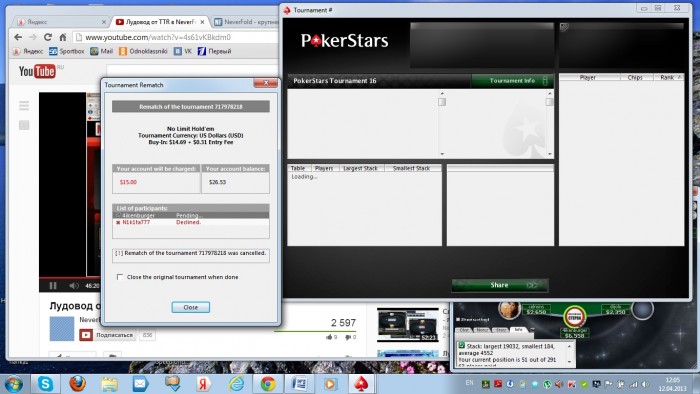700x394 pixels.
Task: Switch to Word in the taskbar
Action: [x=299, y=384]
